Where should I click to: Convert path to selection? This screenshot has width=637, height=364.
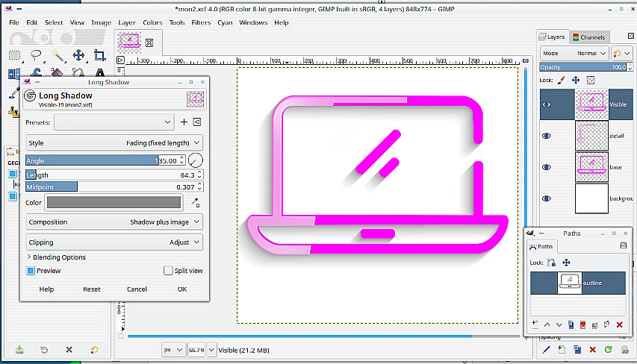pyautogui.click(x=583, y=324)
